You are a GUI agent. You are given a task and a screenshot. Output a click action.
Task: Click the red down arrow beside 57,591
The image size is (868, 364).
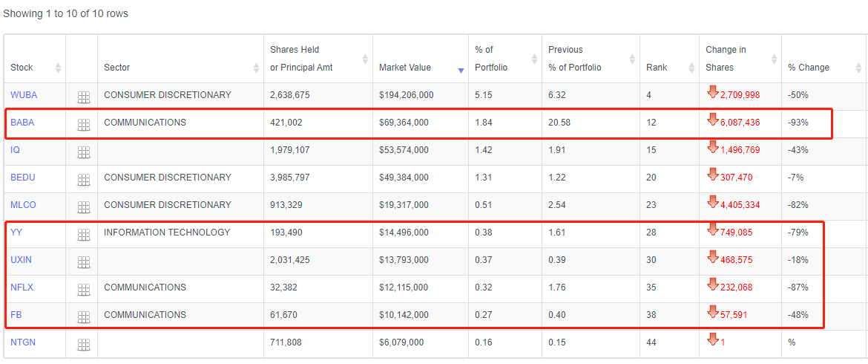(x=712, y=311)
